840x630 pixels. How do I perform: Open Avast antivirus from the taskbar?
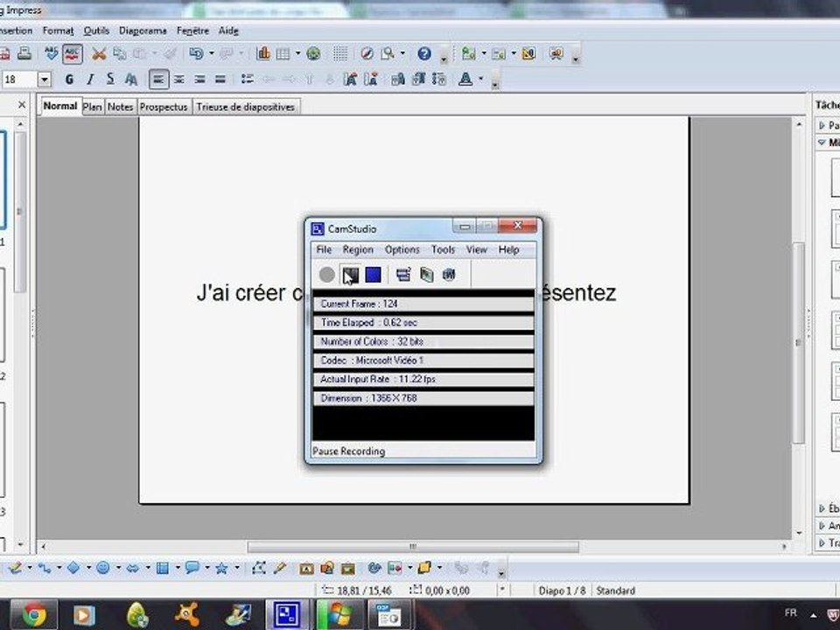187,615
